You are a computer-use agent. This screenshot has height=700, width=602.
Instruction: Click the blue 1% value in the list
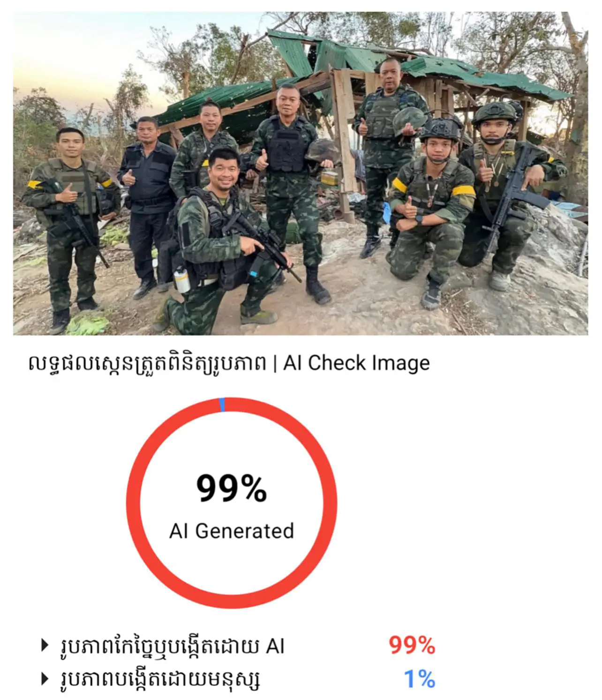pyautogui.click(x=420, y=679)
